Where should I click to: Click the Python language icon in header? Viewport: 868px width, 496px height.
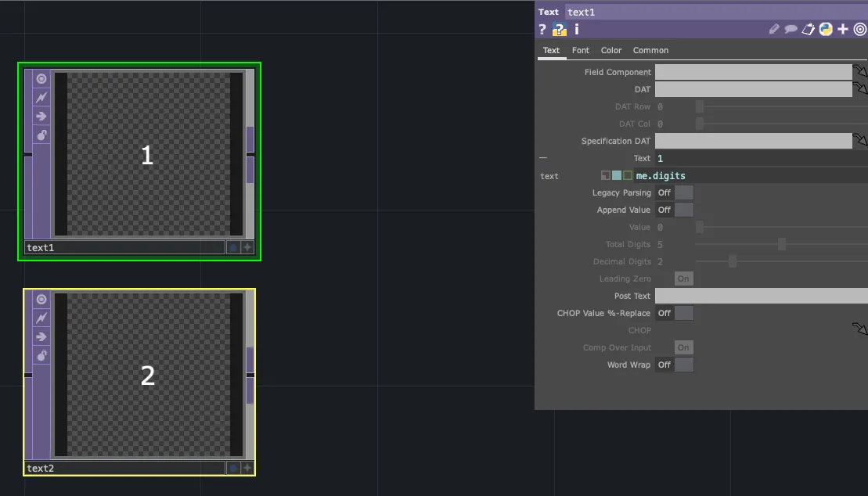pos(826,30)
